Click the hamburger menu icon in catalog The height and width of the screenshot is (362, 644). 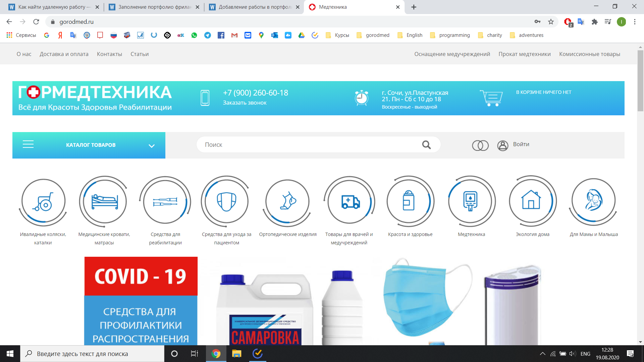point(28,144)
